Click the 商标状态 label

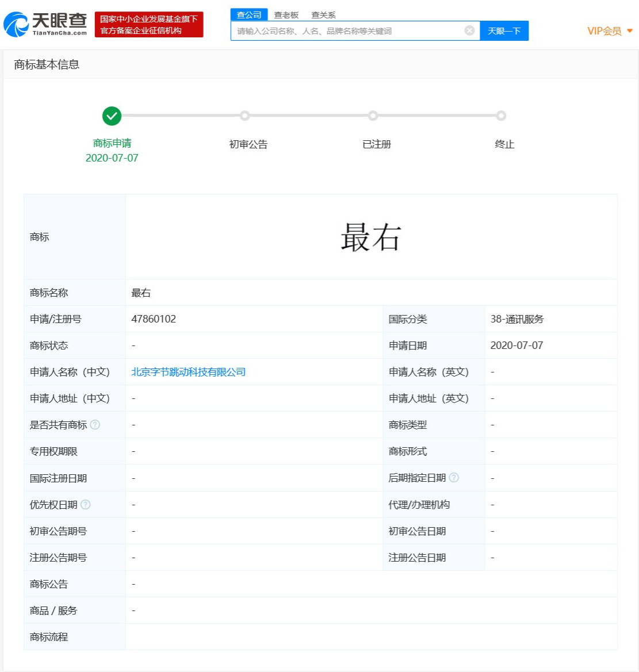click(x=49, y=345)
